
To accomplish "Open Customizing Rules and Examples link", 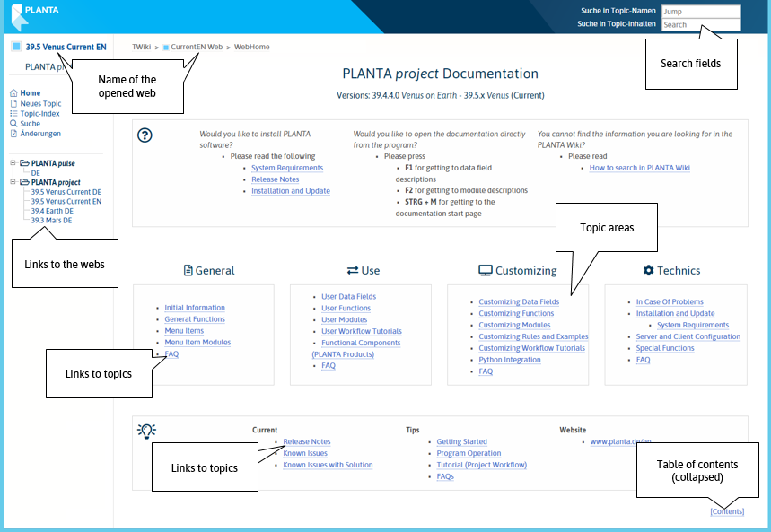I will (533, 336).
